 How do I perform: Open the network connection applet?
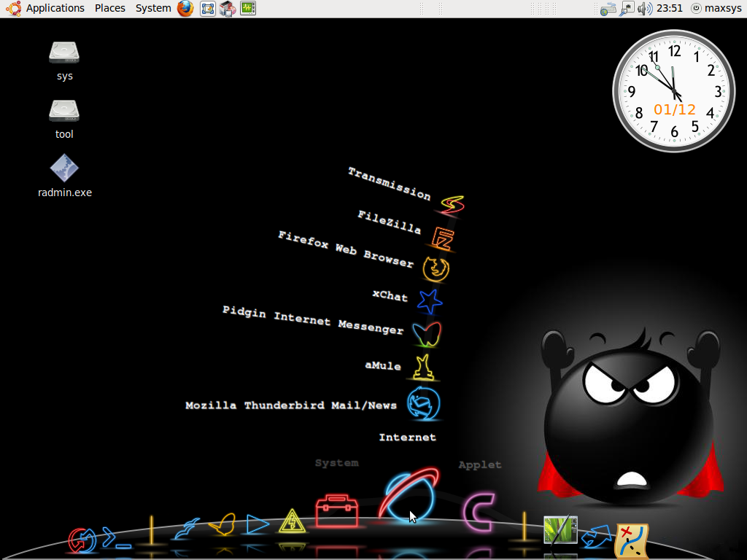(x=627, y=9)
